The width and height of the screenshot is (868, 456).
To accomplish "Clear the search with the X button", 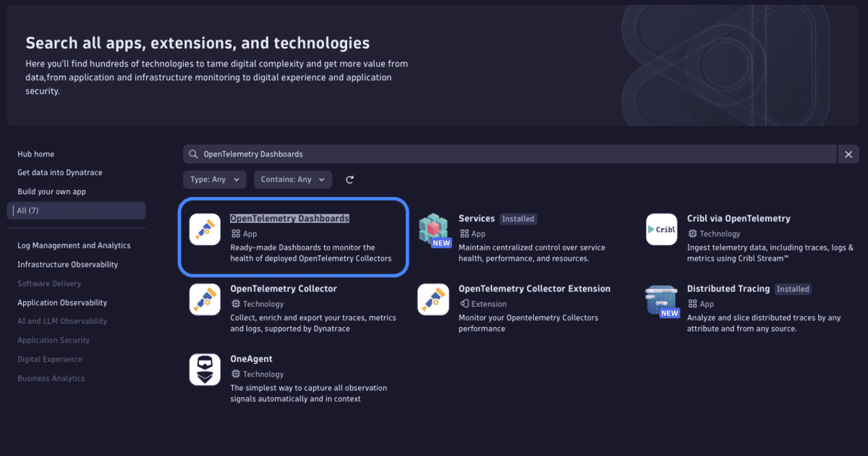I will click(x=848, y=153).
